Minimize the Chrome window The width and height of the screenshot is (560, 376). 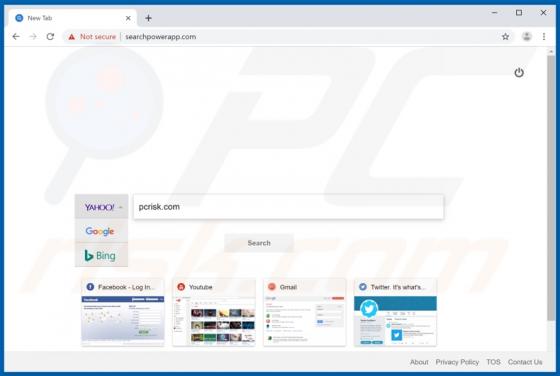coord(495,12)
